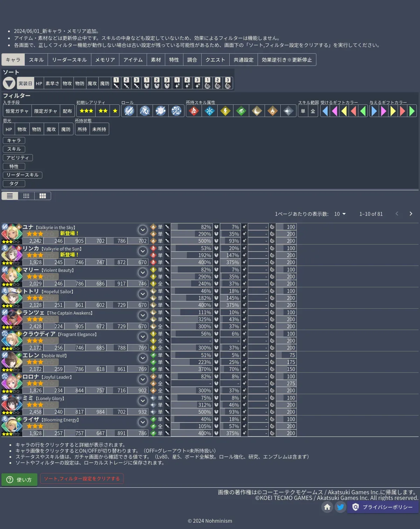The width and height of the screenshot is (420, 529).
Task: Toggle three-star initial rarity filter
Action: pos(86,111)
